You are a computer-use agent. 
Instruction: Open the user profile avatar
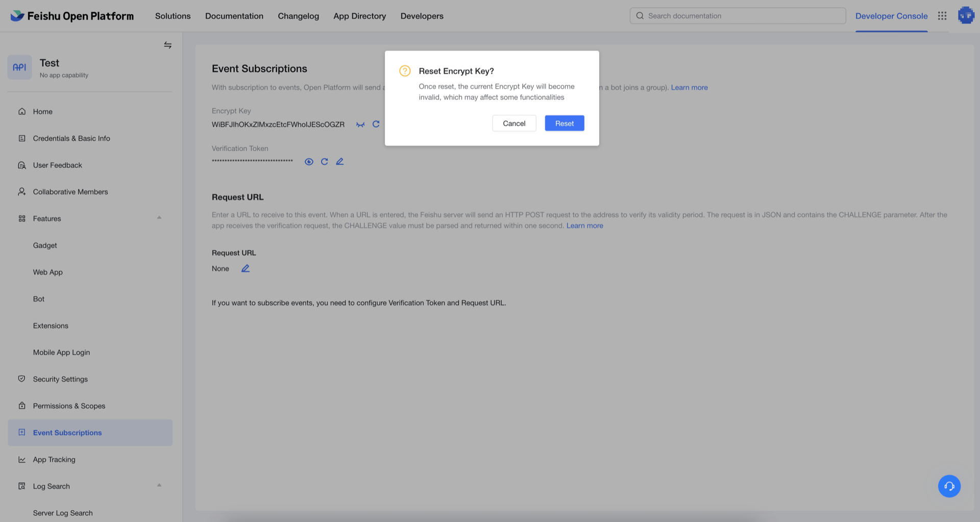click(x=966, y=15)
